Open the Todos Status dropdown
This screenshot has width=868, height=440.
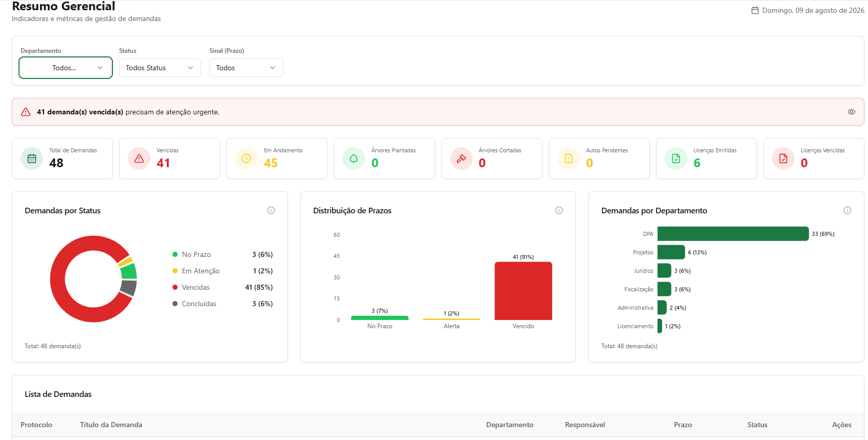(160, 68)
